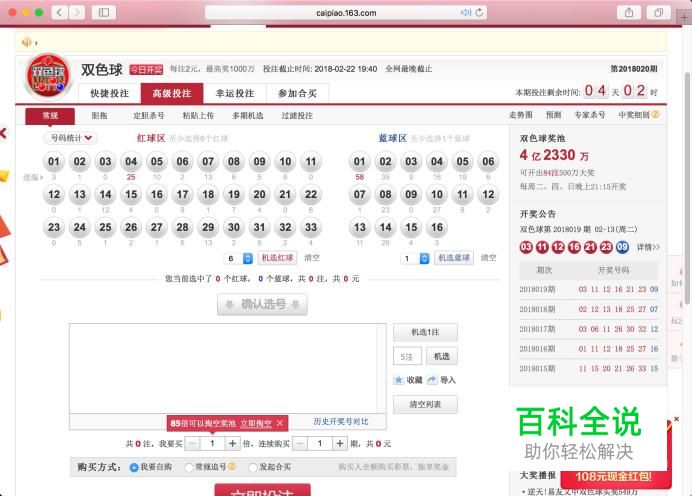
Task: Click the 机选红球 button
Action: click(277, 258)
